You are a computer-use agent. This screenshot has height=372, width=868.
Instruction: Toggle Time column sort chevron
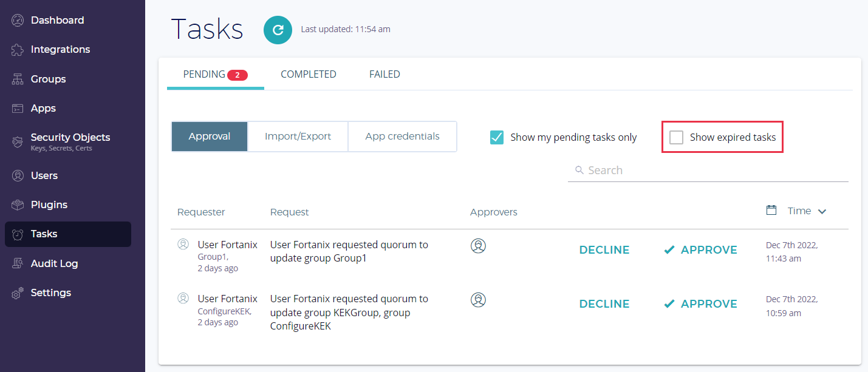pyautogui.click(x=822, y=212)
